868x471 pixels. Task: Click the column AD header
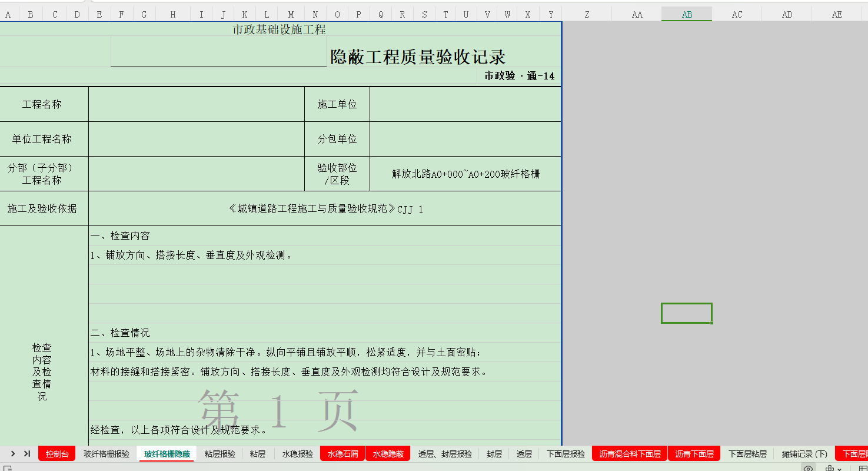787,15
